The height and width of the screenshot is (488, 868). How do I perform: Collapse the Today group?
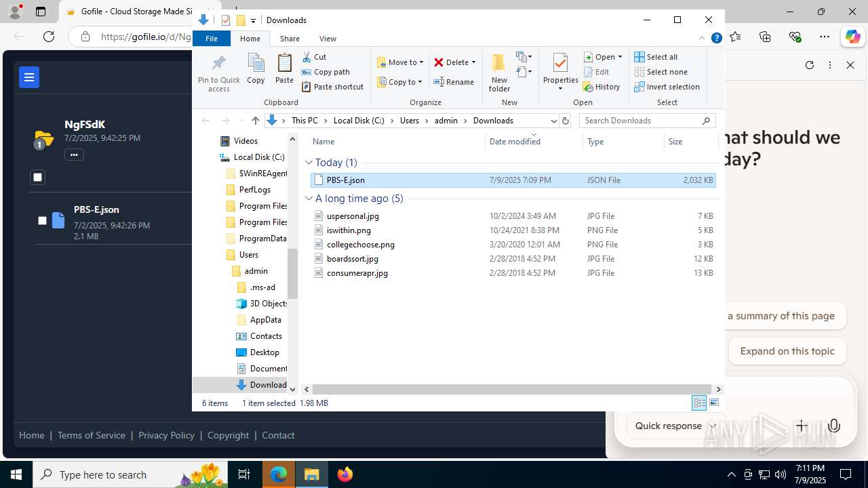(309, 163)
